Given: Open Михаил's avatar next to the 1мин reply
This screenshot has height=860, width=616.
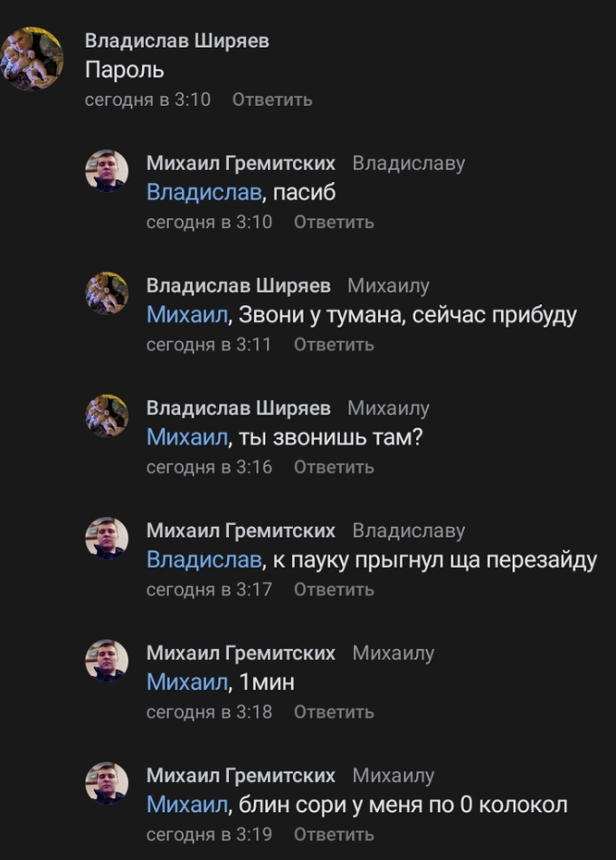Looking at the screenshot, I should (107, 660).
